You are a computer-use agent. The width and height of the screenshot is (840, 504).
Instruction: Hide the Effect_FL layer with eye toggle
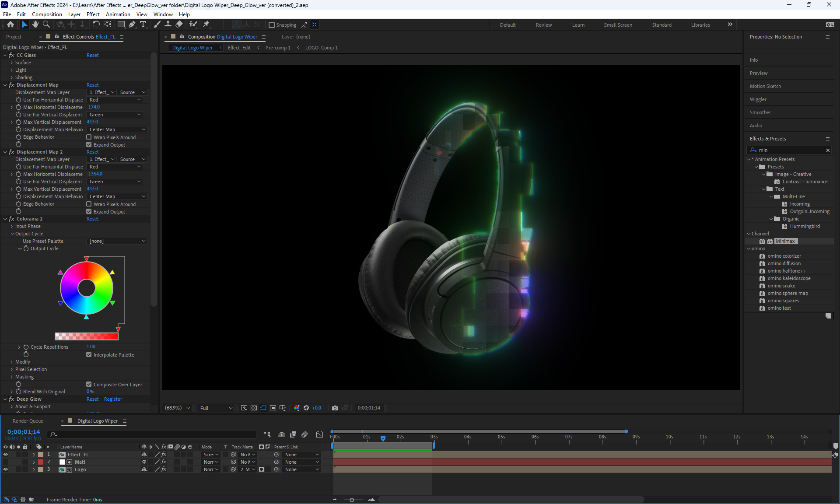pyautogui.click(x=6, y=455)
